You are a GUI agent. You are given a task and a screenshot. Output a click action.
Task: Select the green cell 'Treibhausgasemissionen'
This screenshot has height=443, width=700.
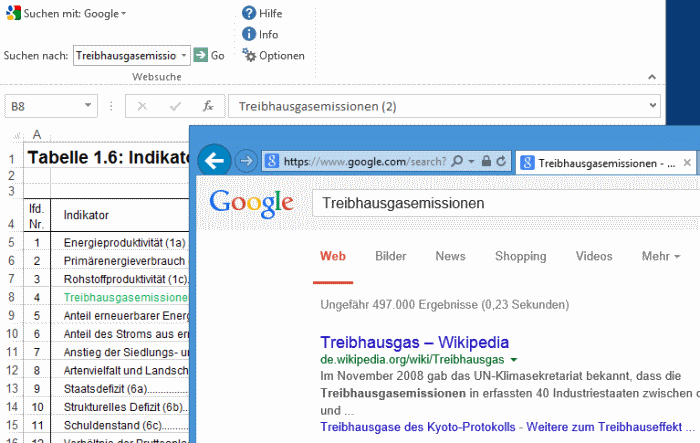[125, 297]
